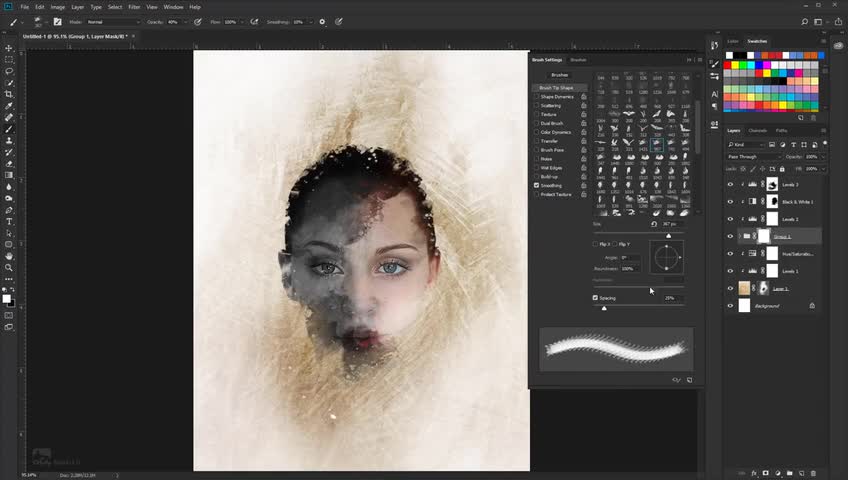Select the Lasso tool

pos(9,71)
